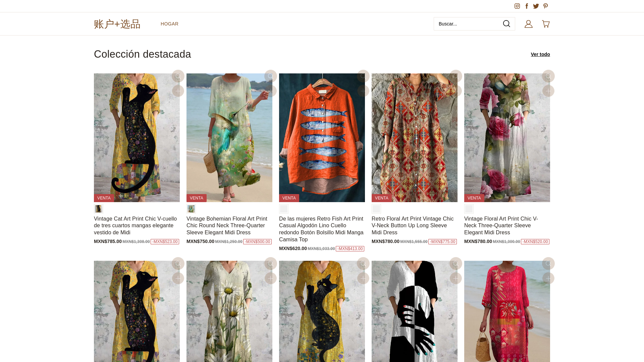Quick view the red floral beach dress

point(548,263)
